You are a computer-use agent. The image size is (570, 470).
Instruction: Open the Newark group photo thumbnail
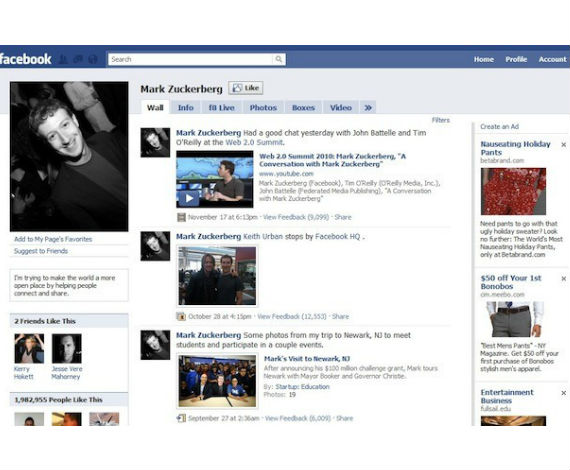[217, 381]
